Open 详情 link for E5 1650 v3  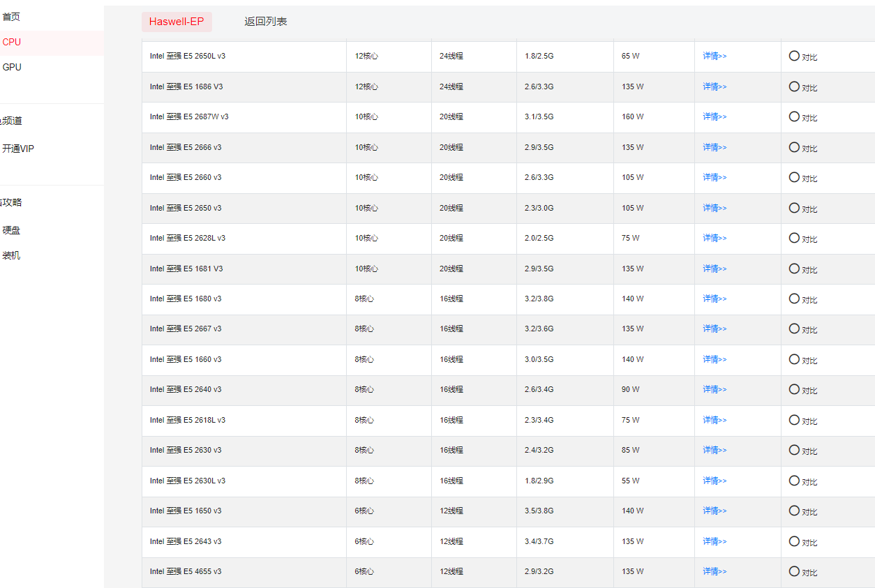(715, 511)
